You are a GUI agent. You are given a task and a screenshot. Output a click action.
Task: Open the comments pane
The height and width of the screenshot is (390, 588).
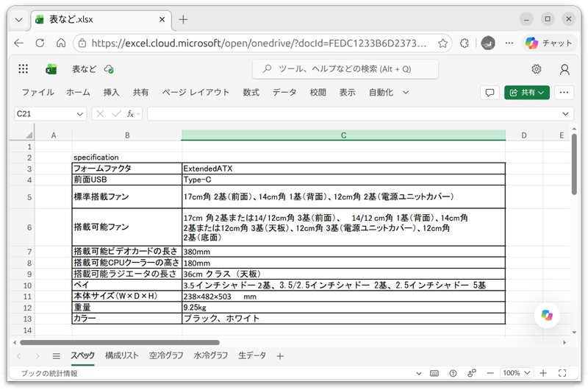pyautogui.click(x=490, y=92)
